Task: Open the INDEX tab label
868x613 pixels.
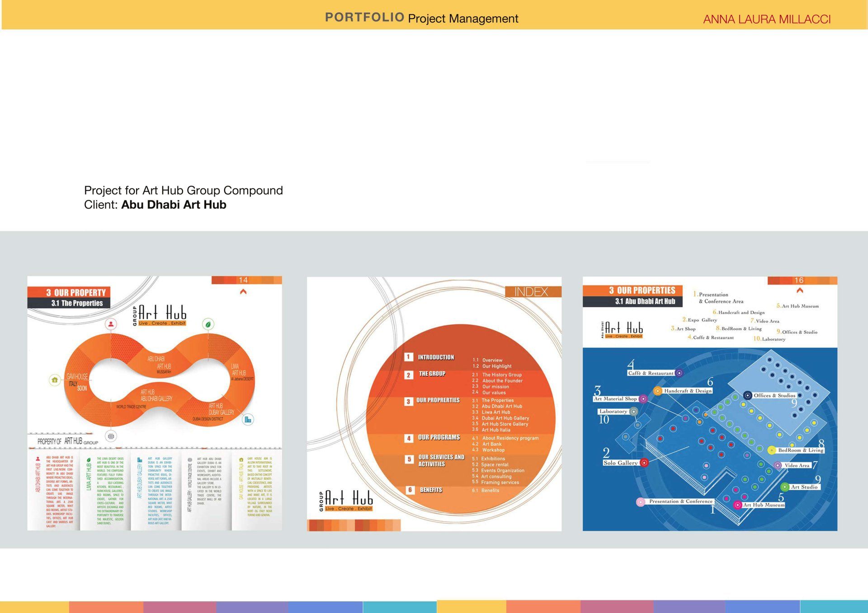Action: [533, 292]
